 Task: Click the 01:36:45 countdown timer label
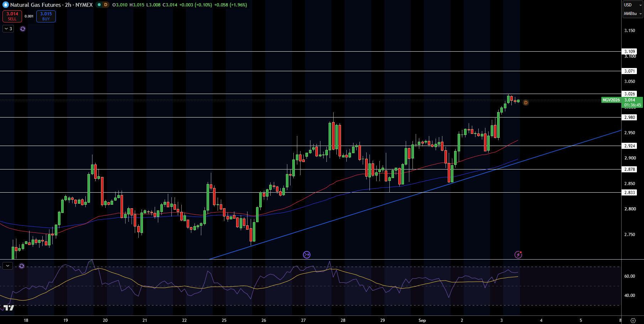(x=633, y=105)
